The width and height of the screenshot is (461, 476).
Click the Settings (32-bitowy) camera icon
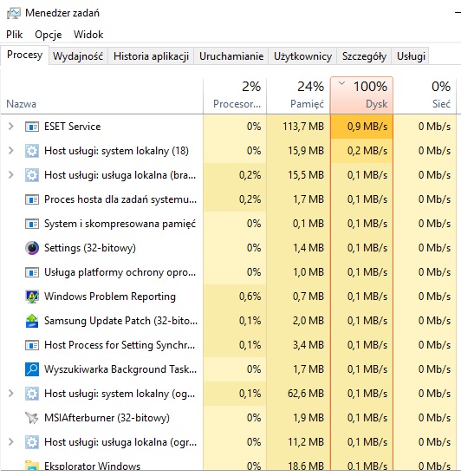pos(32,248)
